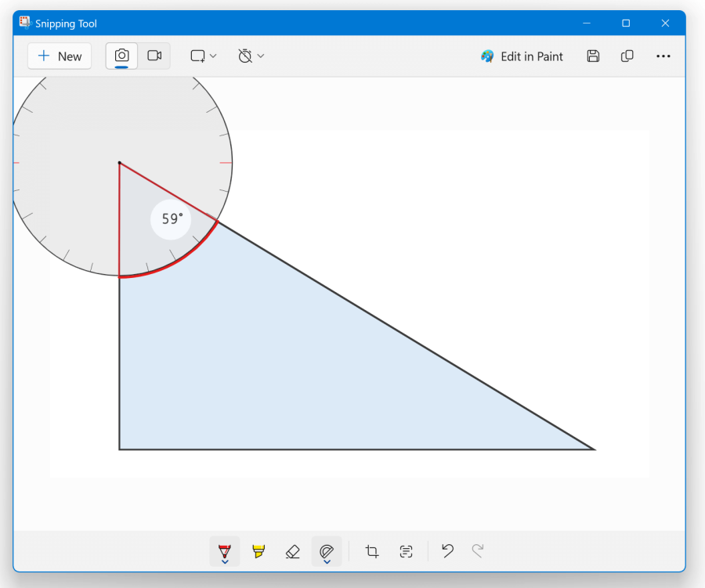The image size is (705, 588).
Task: Select the Highlighter tool
Action: click(258, 551)
